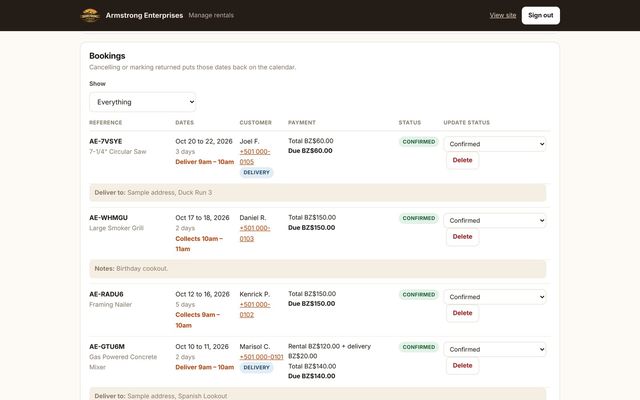Click Due BZ$140.00 amount

coord(312,376)
